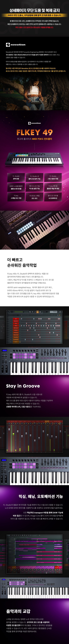The image size is (69, 644).
Task: Select the 'FL Studio 완벽 호환' feature box
Action: point(16,178)
